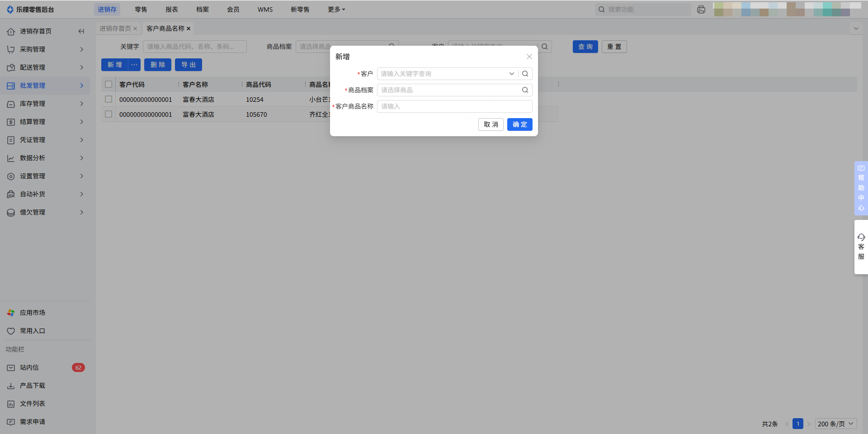Screen dimensions: 868x434
Task: Click the 凭证管理 document icon
Action: pos(11,140)
